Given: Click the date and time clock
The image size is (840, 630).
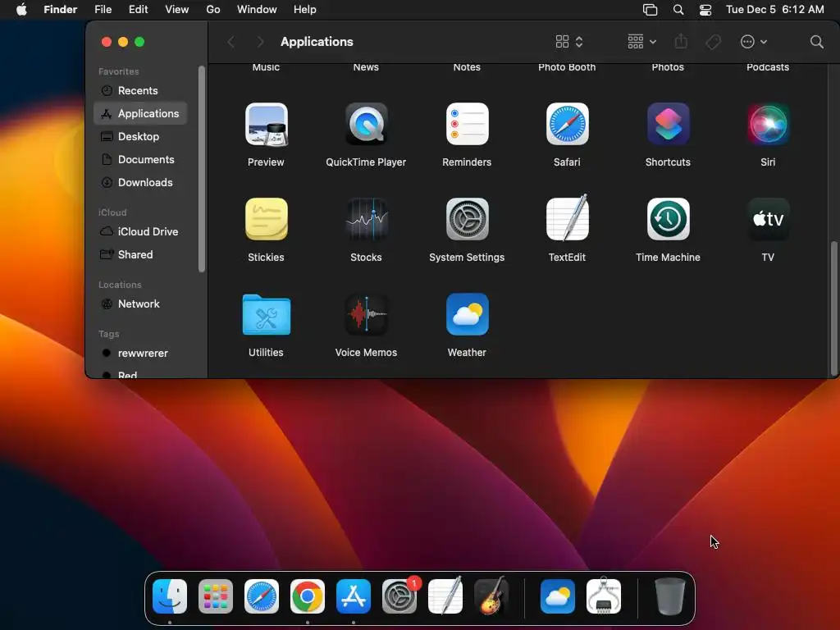Looking at the screenshot, I should [x=774, y=10].
